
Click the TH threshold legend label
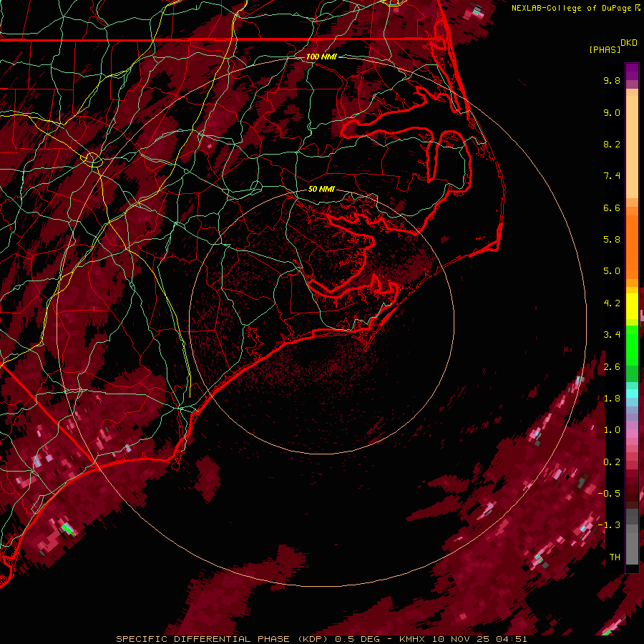click(615, 557)
